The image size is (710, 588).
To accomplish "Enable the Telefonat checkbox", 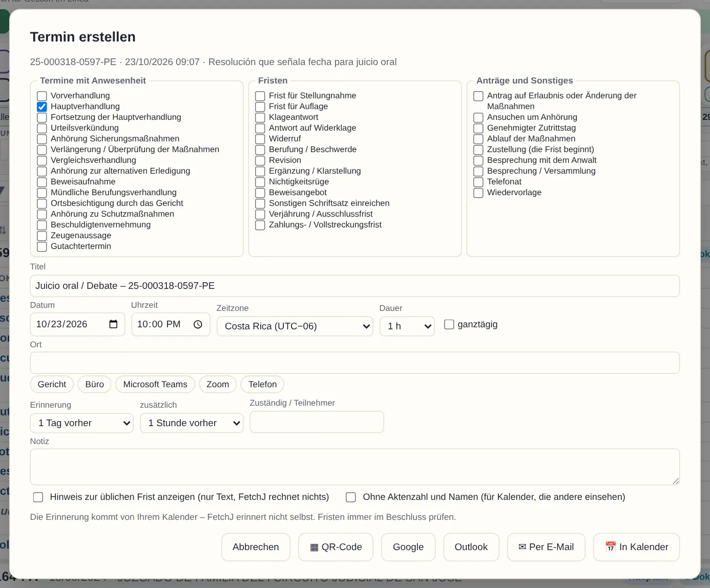I will pyautogui.click(x=478, y=182).
